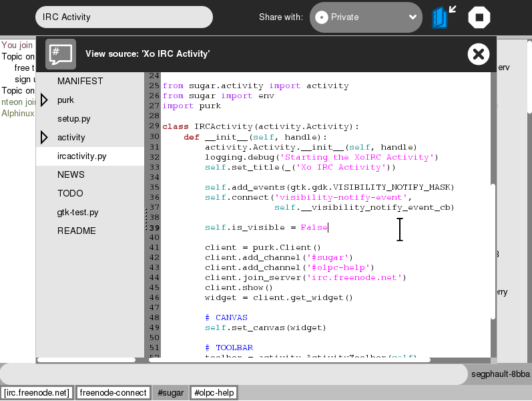Open the Share with Private dropdown
Image resolution: width=532 pixels, height=401 pixels.
click(366, 17)
